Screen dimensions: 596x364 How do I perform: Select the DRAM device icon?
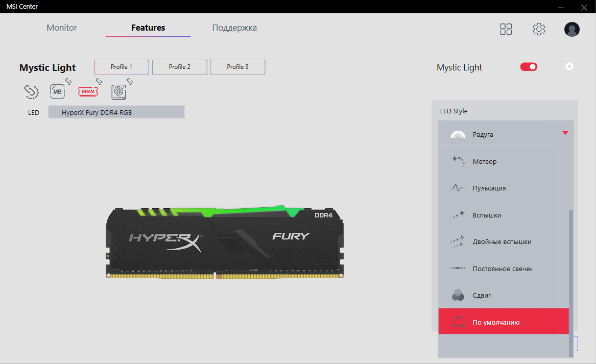pos(88,91)
